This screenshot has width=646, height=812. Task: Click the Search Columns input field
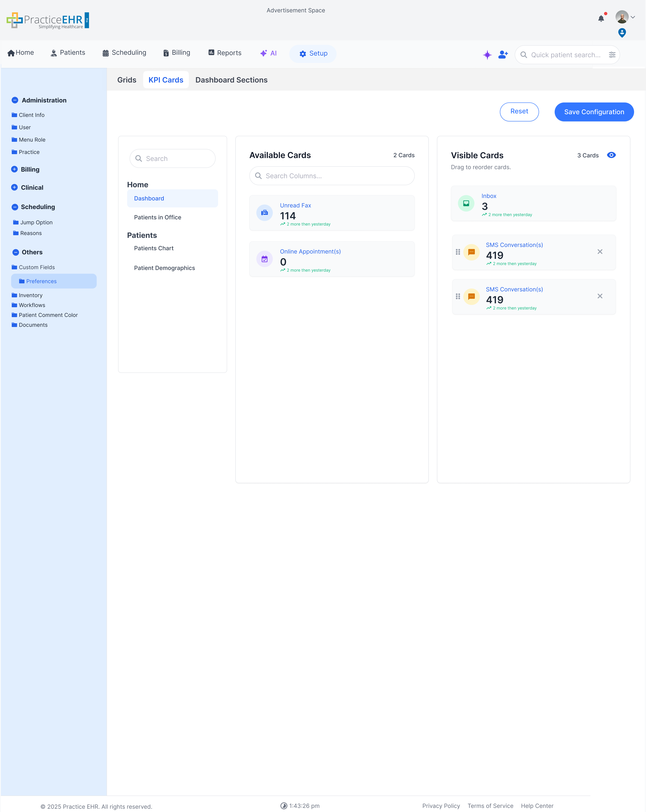click(332, 176)
